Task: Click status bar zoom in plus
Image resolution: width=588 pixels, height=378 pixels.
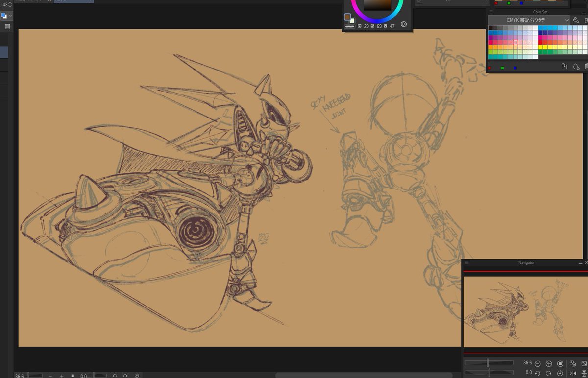Action: click(x=62, y=376)
